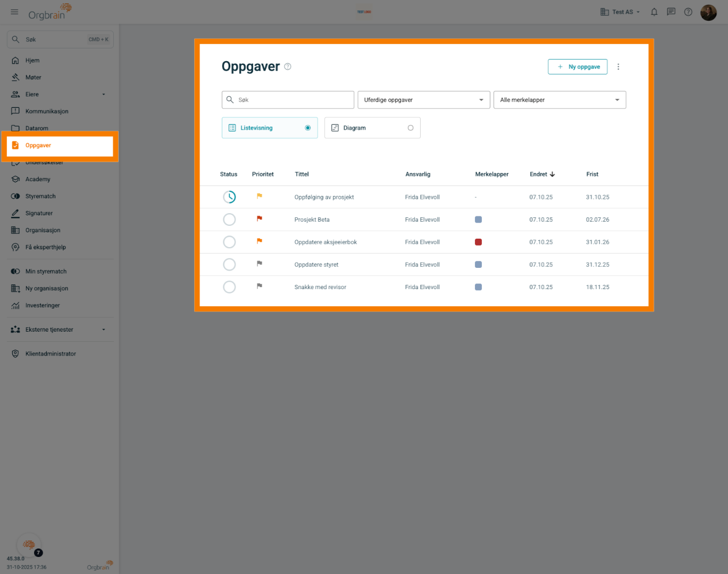
Task: Click the Academy graduation cap icon
Action: point(15,180)
